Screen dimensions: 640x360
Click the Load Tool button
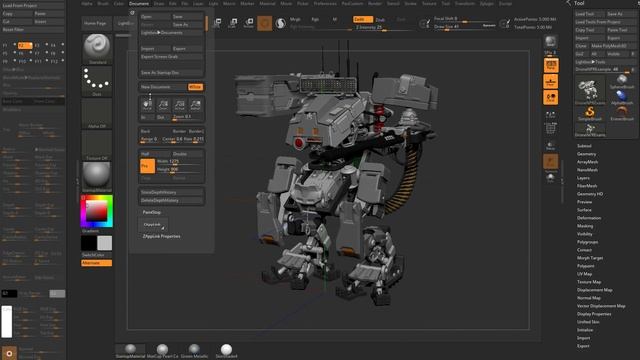coord(590,14)
